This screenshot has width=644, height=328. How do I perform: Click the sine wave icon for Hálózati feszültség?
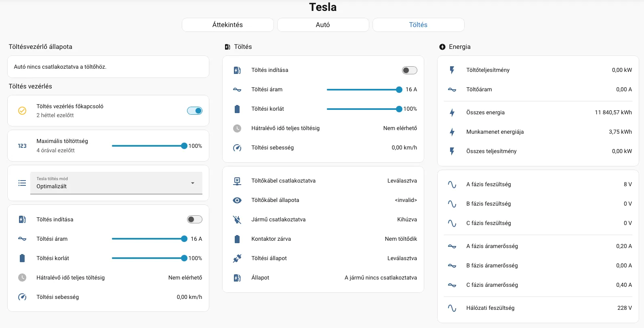[x=452, y=308]
